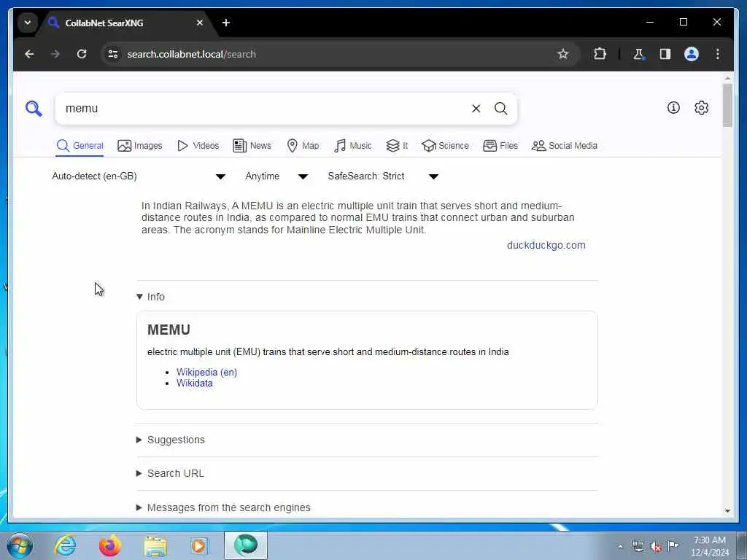Click the browser forward arrow
The width and height of the screenshot is (747, 560).
[55, 54]
